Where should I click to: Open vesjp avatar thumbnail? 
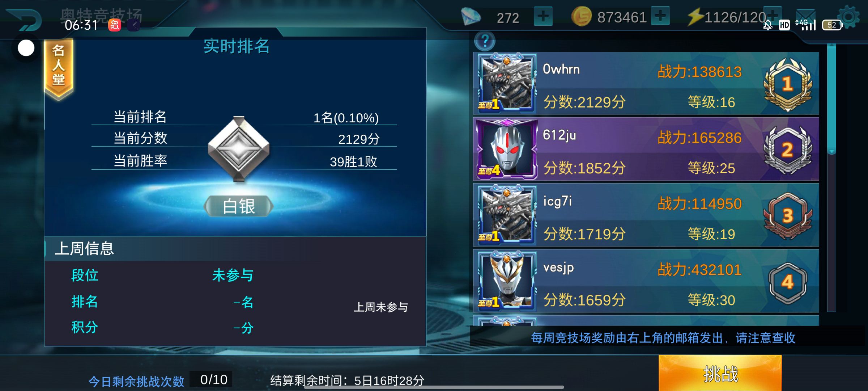tap(506, 281)
